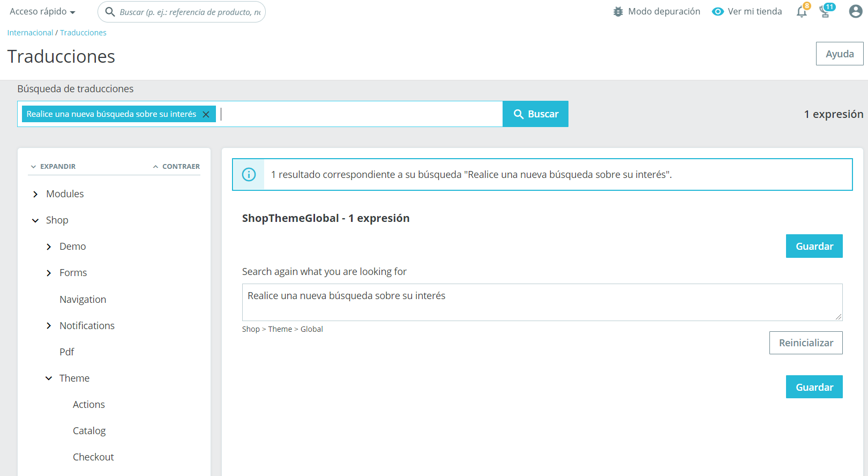Follow the Traducciones breadcrumb link

coord(83,33)
